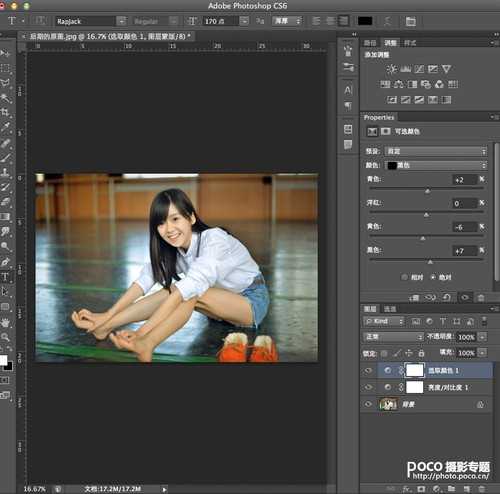Open the layer blend mode dropdown

click(x=393, y=337)
